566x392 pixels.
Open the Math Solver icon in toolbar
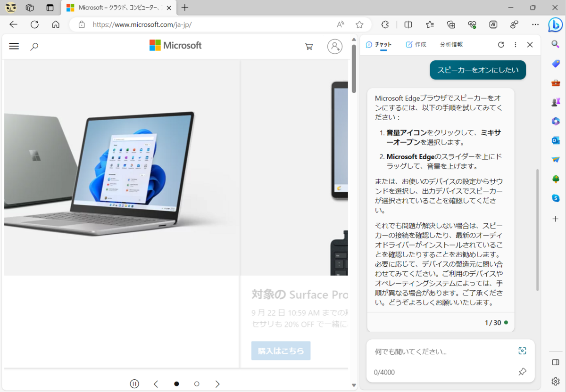(x=493, y=24)
